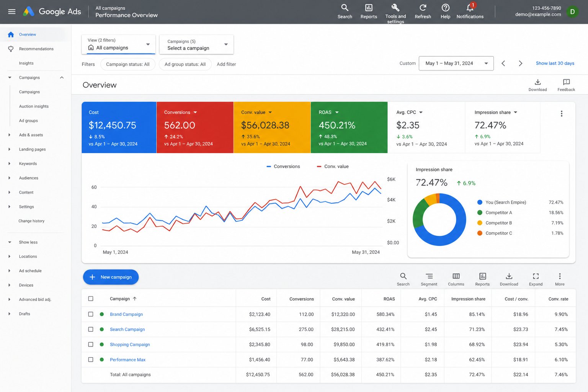Viewport: 588px width, 392px height.
Task: Open Ad groups in sidebar
Action: click(x=28, y=121)
